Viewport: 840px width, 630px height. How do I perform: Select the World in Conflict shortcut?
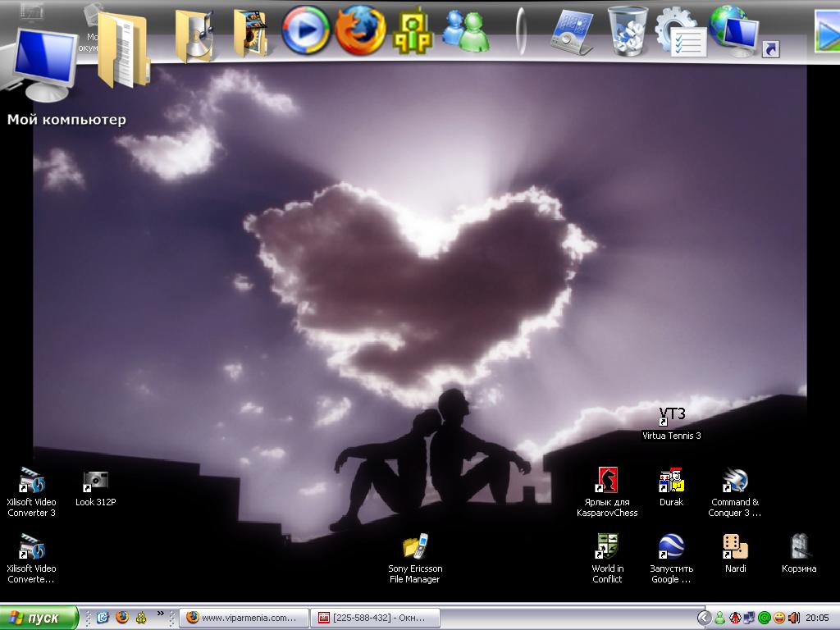click(607, 547)
